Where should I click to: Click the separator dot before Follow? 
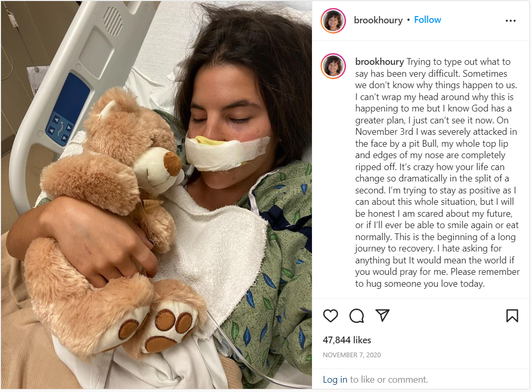[x=408, y=20]
